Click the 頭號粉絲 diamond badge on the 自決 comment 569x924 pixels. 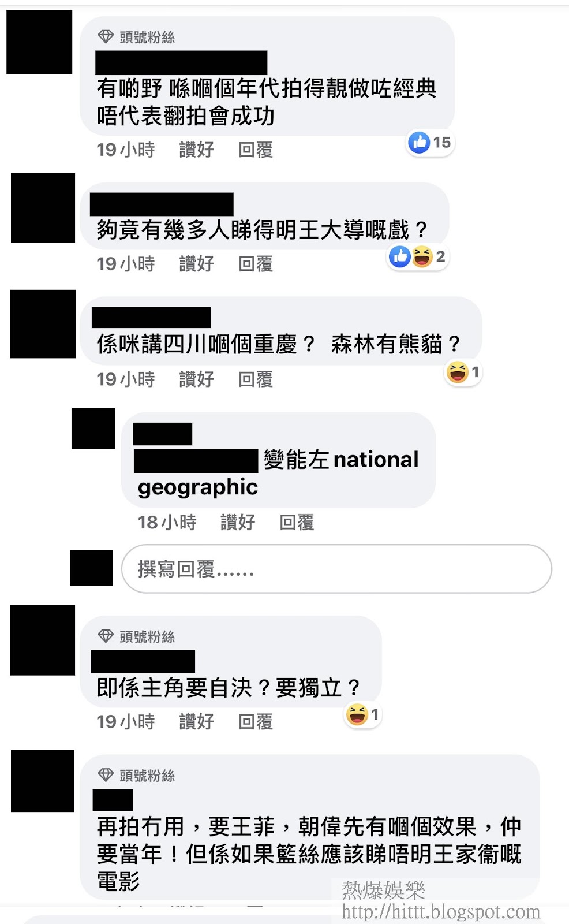(x=136, y=637)
